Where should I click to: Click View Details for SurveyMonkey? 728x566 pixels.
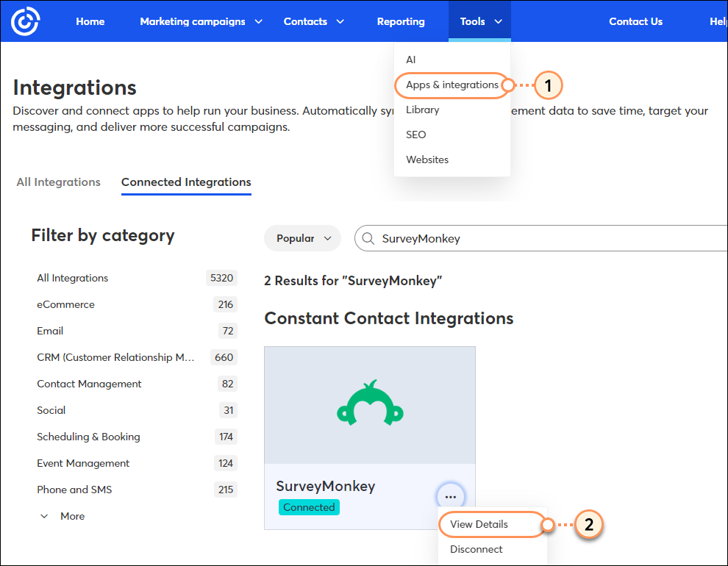coord(479,524)
